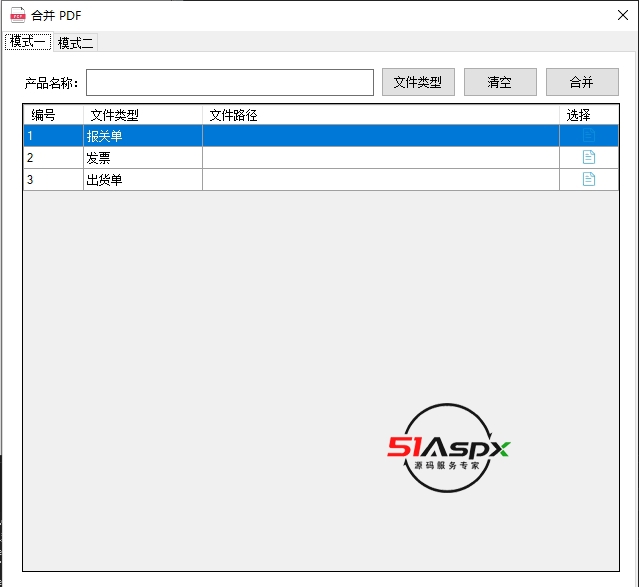Click file select icon in 发票 row
The image size is (639, 587).
pyautogui.click(x=588, y=157)
